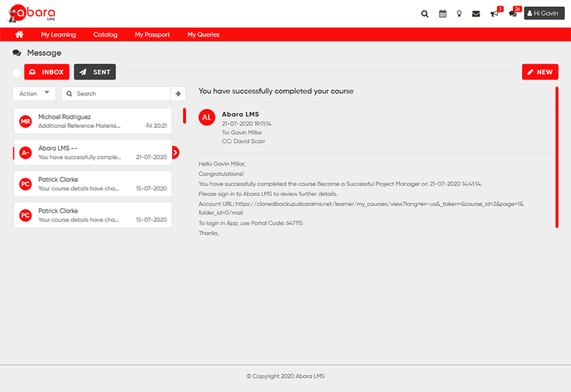The width and height of the screenshot is (571, 392).
Task: Open My Passport menu item
Action: (x=152, y=35)
